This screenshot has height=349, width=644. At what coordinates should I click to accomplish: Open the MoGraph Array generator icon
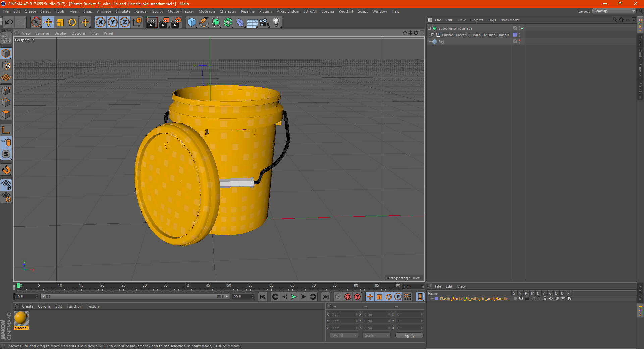point(228,22)
